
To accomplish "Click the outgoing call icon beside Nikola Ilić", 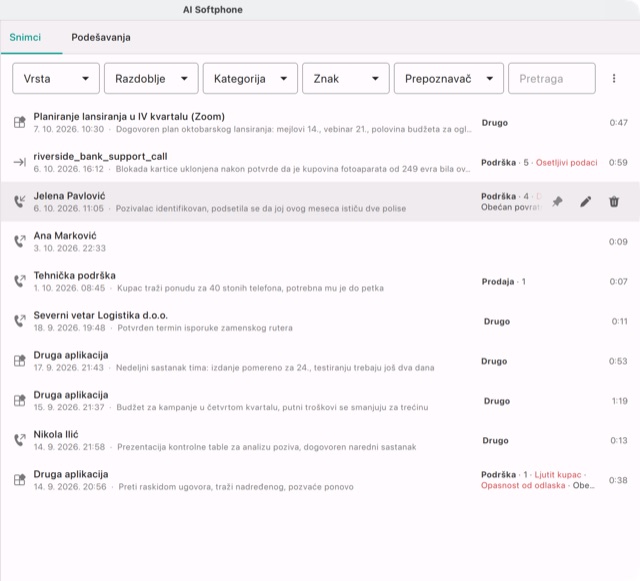I will coord(20,440).
